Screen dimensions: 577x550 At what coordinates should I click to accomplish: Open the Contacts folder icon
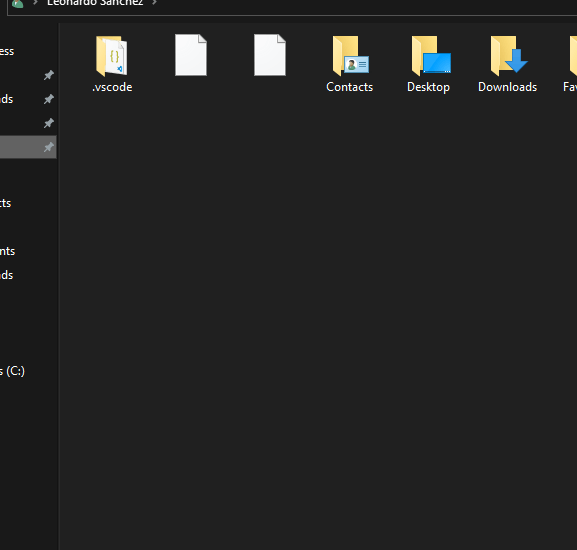(x=350, y=56)
